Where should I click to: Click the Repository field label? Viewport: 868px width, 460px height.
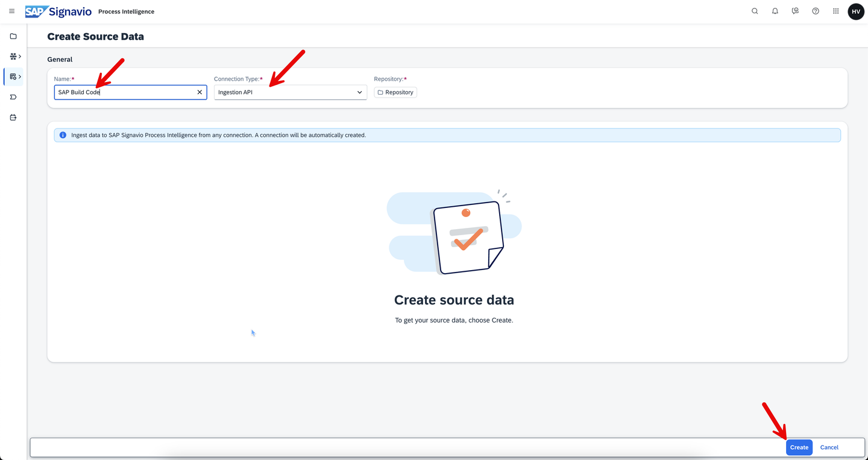390,79
